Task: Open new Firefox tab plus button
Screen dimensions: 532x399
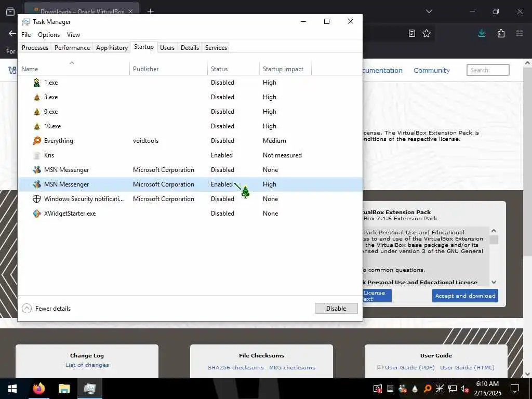Action: pos(150,11)
